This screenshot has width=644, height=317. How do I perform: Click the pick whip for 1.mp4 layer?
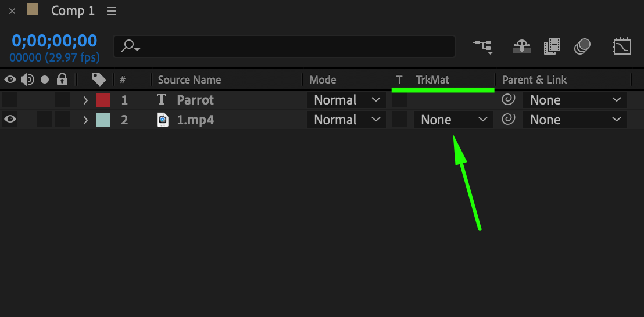click(508, 120)
